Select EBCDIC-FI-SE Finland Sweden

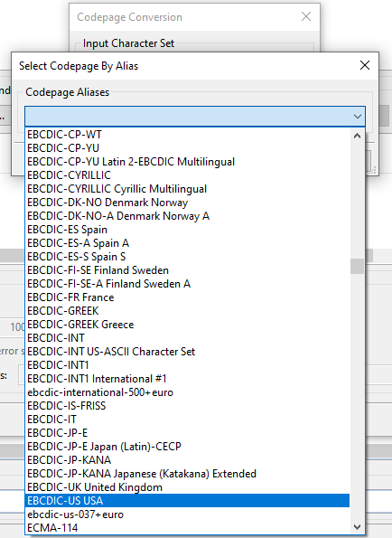point(188,270)
